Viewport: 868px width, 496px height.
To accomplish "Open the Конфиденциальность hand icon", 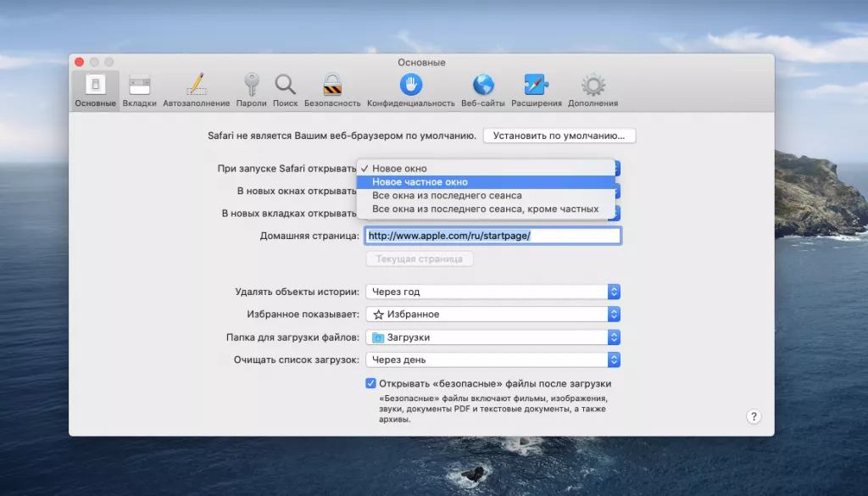I will coord(411,86).
